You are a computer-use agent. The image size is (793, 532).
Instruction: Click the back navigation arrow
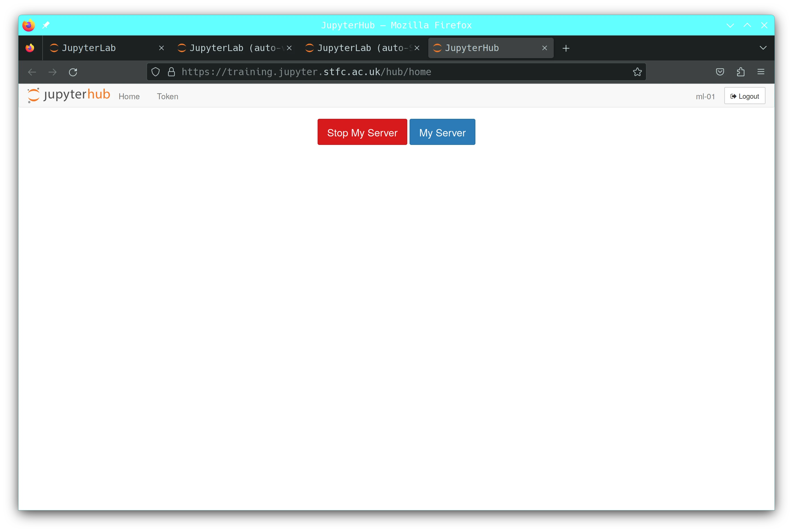tap(32, 72)
